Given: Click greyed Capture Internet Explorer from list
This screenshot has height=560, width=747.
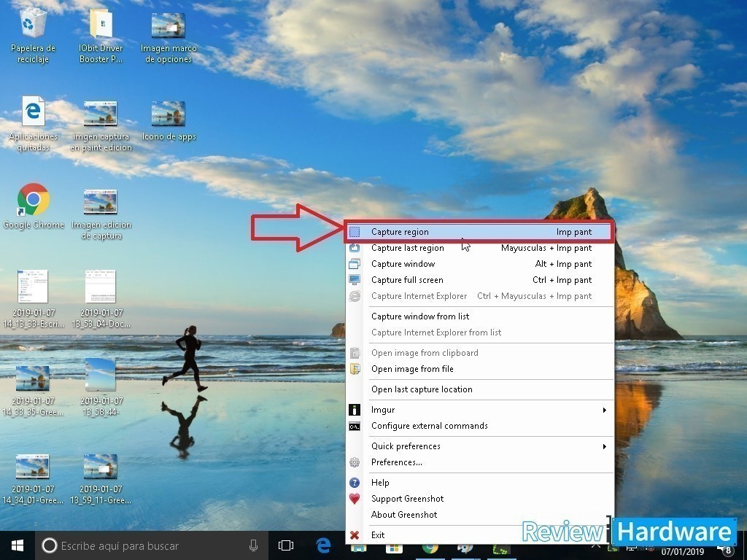Looking at the screenshot, I should [x=479, y=332].
